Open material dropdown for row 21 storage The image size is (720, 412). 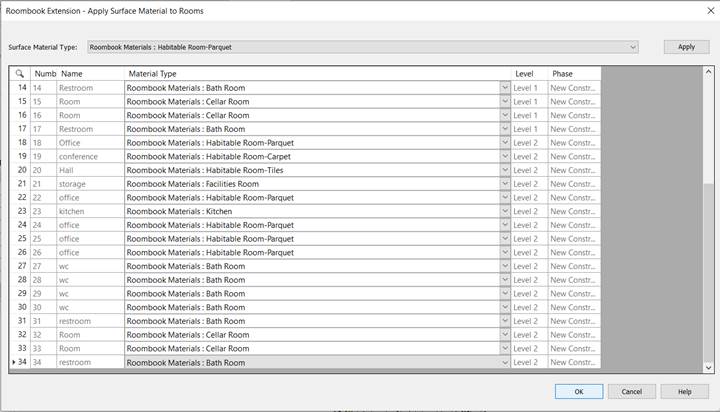coord(505,184)
